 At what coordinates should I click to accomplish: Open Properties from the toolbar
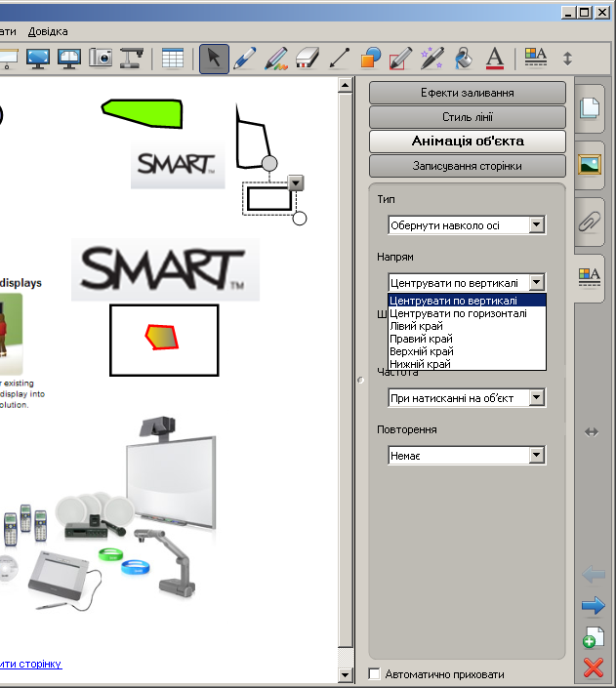tap(536, 58)
